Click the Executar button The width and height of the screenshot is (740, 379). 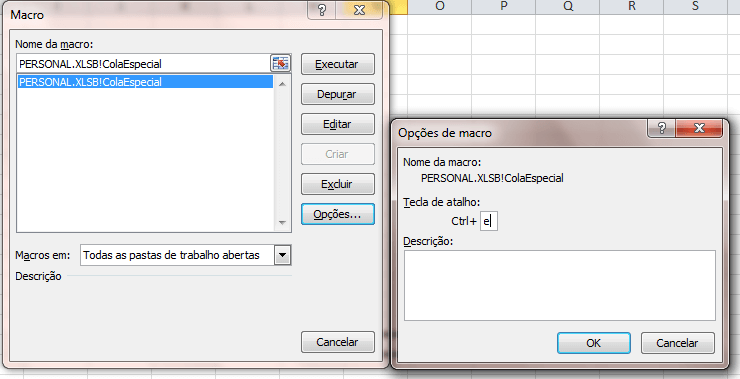pos(337,64)
